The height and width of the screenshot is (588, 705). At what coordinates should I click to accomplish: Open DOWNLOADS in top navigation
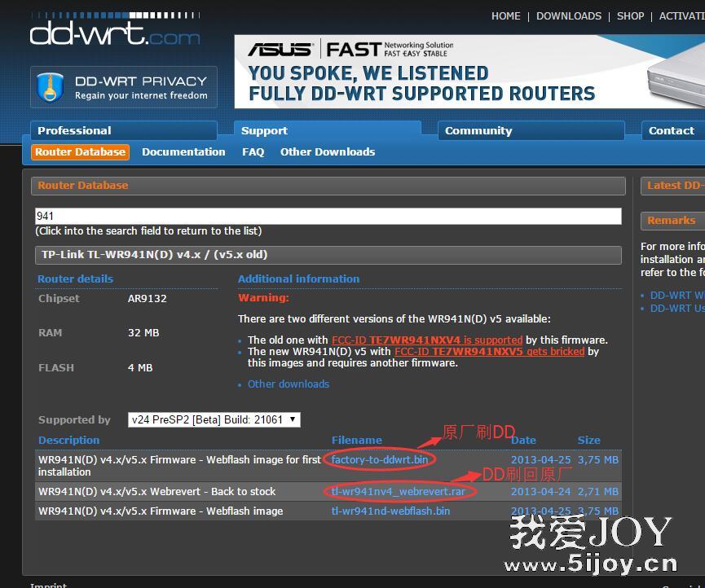[569, 16]
